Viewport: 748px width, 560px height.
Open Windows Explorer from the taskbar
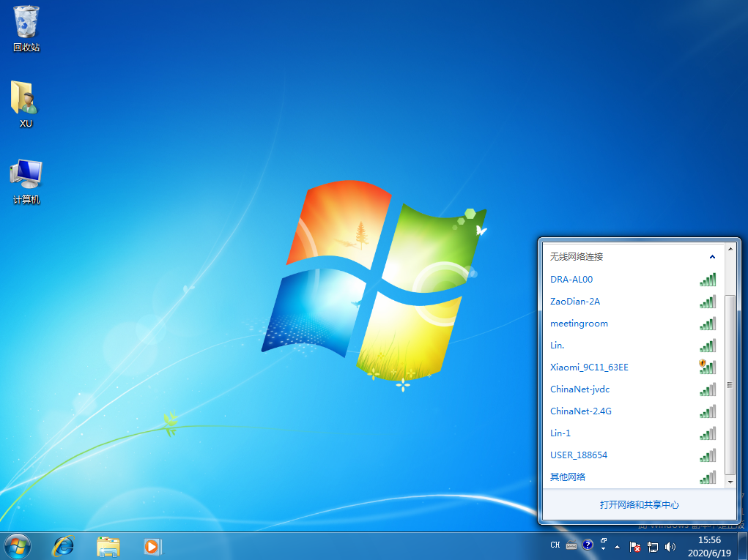pos(108,545)
